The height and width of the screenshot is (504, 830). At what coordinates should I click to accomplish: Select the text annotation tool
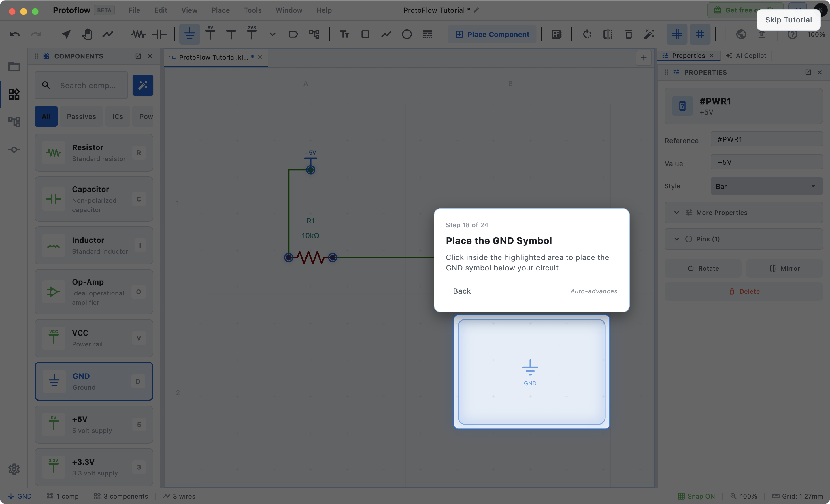click(x=344, y=34)
